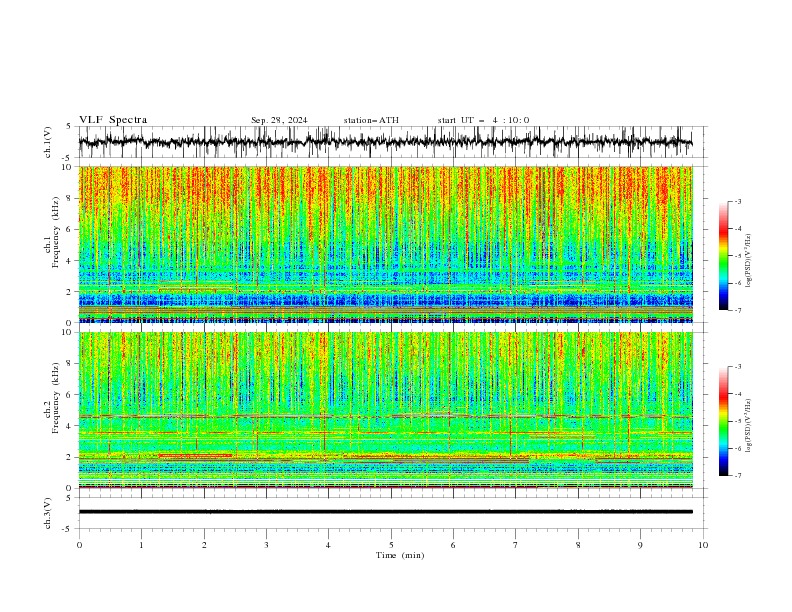Click the "station=ATH" label
This screenshot has height=612, width=792.
[x=371, y=120]
